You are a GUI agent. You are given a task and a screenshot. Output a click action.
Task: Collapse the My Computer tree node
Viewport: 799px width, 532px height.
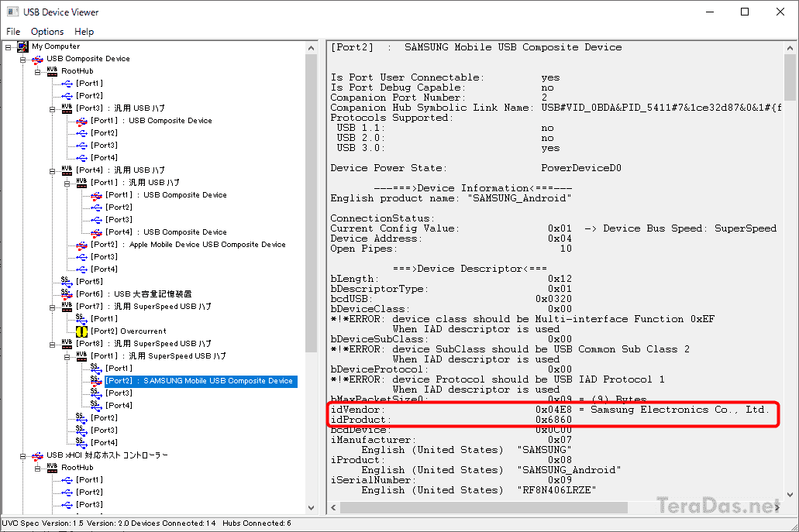click(x=9, y=46)
